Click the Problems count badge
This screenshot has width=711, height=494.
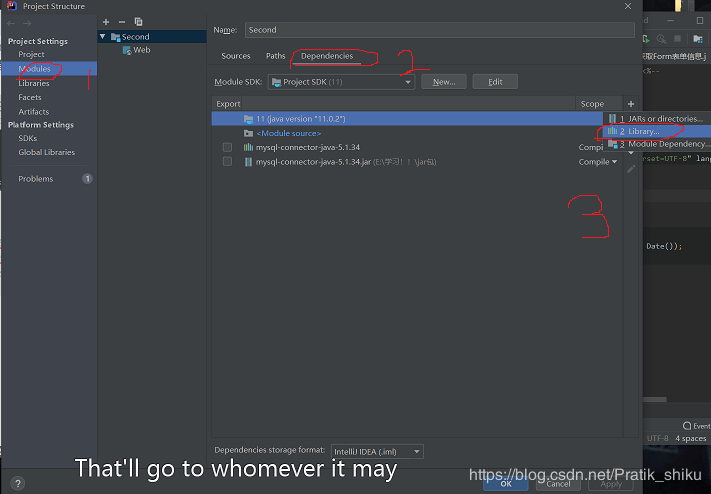click(x=87, y=179)
